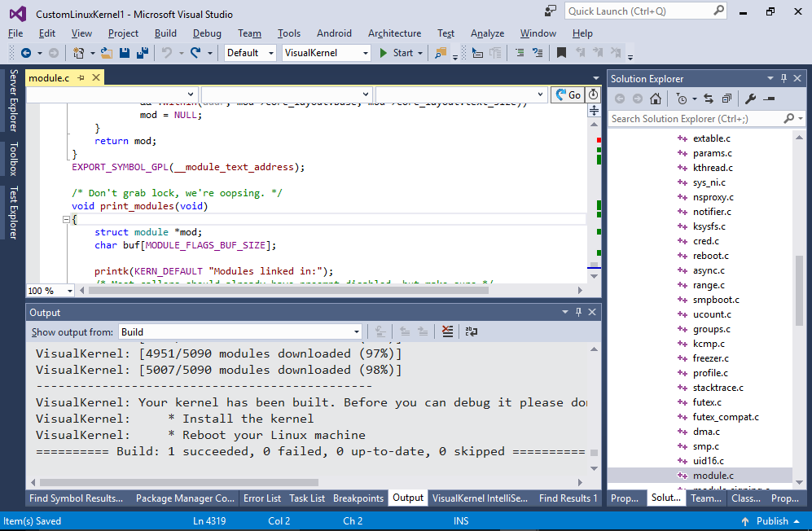The height and width of the screenshot is (531, 812).
Task: Select futex_compat.c in Solution Explorer
Action: pos(726,416)
